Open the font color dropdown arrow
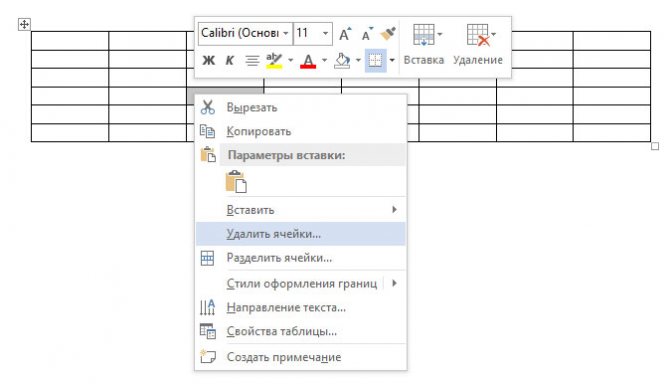This screenshot has height=384, width=671. point(324,60)
